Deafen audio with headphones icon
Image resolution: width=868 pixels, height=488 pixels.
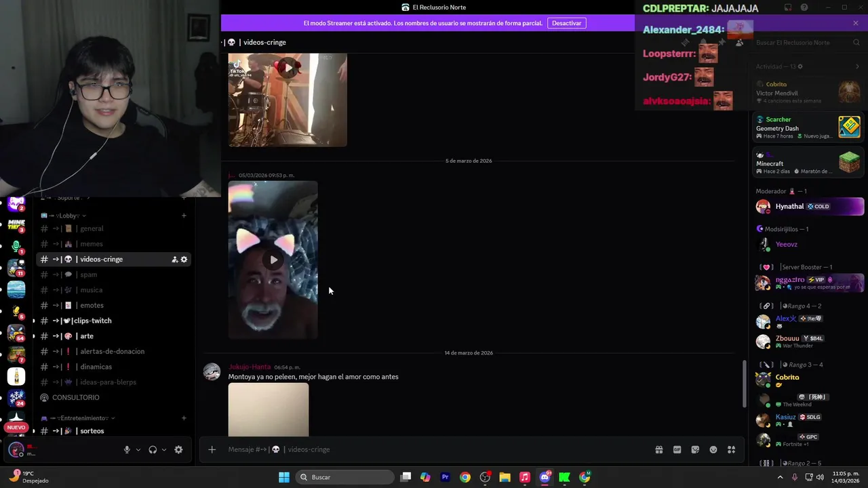153,449
